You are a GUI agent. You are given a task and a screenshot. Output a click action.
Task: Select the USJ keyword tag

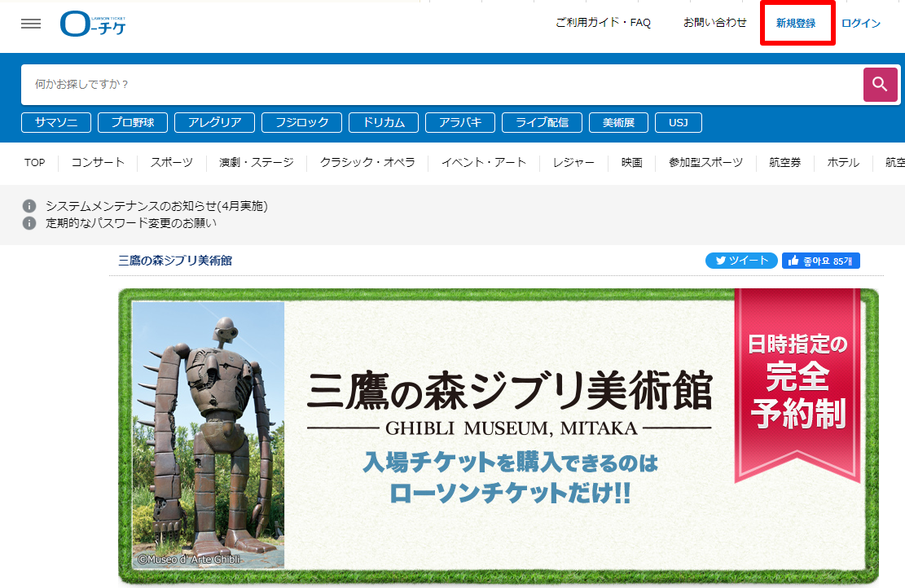[x=679, y=122]
